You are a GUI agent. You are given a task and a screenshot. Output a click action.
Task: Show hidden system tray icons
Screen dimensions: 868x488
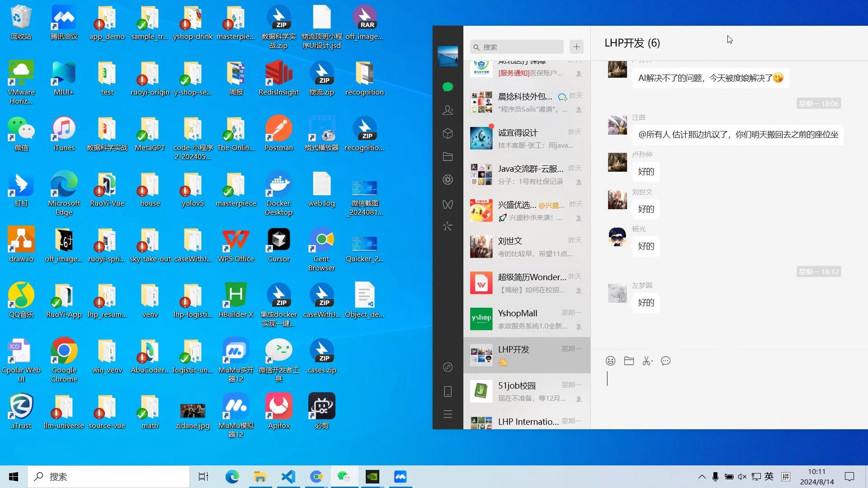(702, 477)
